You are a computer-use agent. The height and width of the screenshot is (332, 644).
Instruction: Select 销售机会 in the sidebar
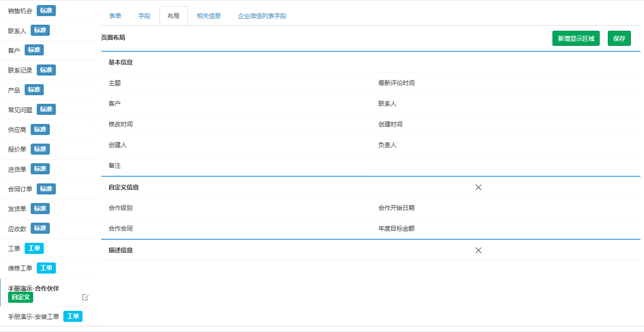(x=48, y=11)
